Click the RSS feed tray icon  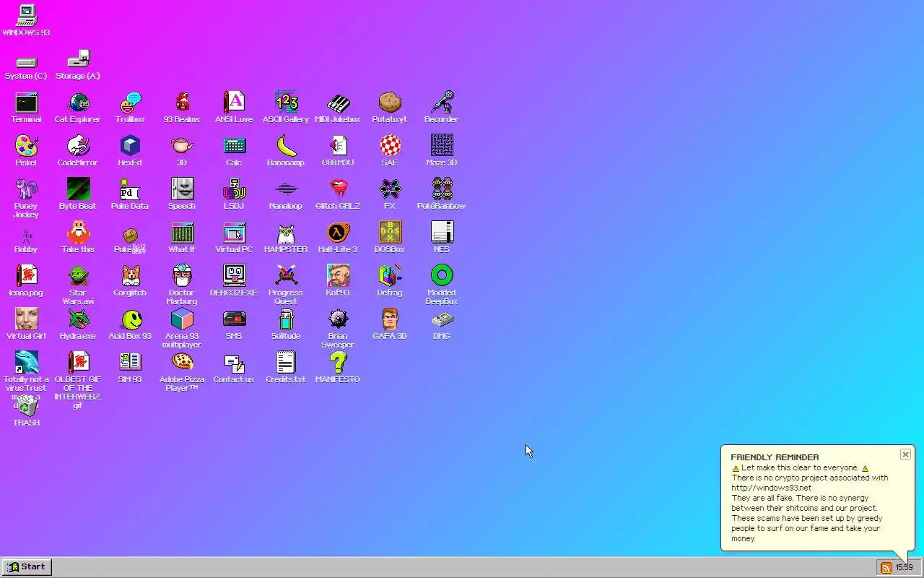tap(886, 568)
